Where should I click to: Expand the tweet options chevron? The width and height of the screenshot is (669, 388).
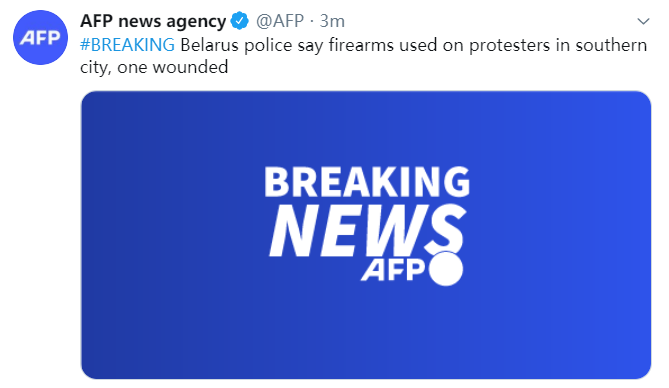(643, 21)
